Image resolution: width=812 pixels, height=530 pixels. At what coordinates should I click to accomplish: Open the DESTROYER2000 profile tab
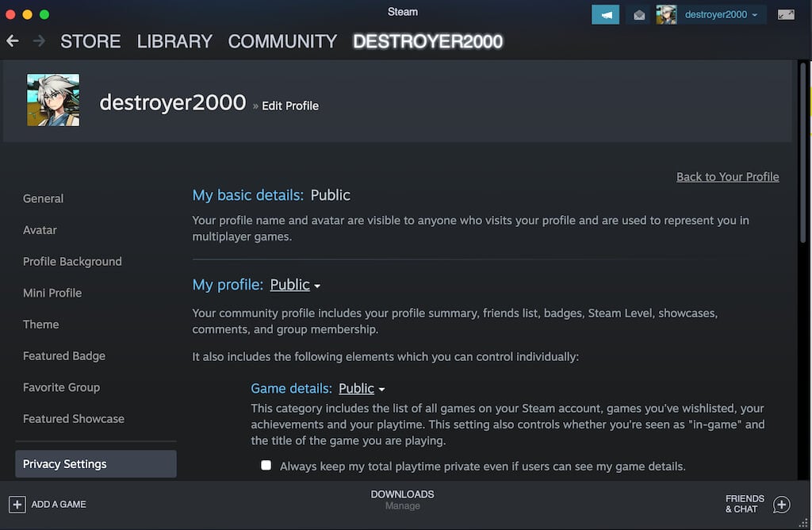point(427,41)
